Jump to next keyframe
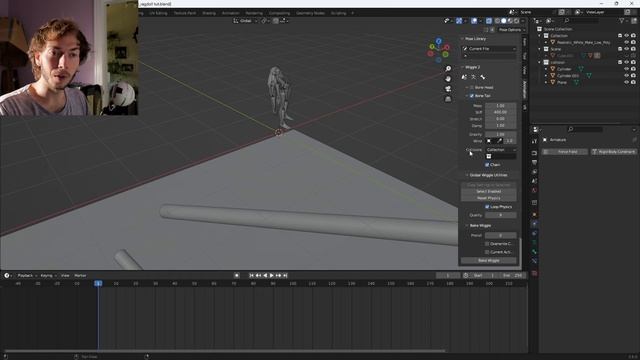 [278, 276]
